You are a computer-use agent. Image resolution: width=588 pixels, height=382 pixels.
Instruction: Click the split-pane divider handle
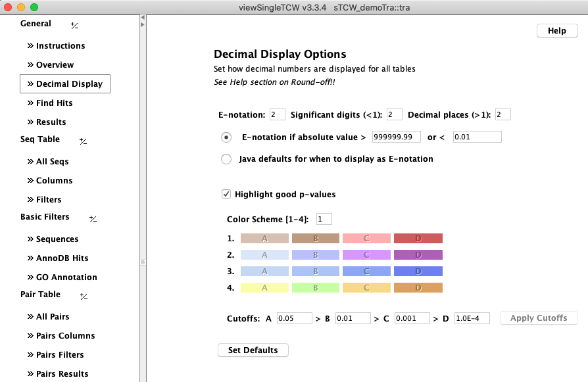tap(143, 262)
